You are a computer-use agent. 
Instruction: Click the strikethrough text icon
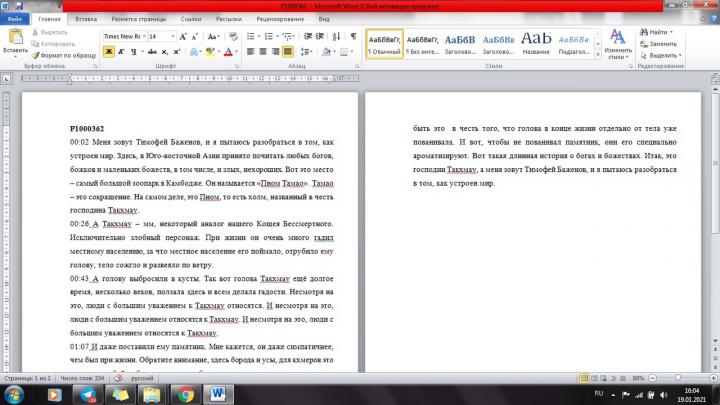(152, 51)
